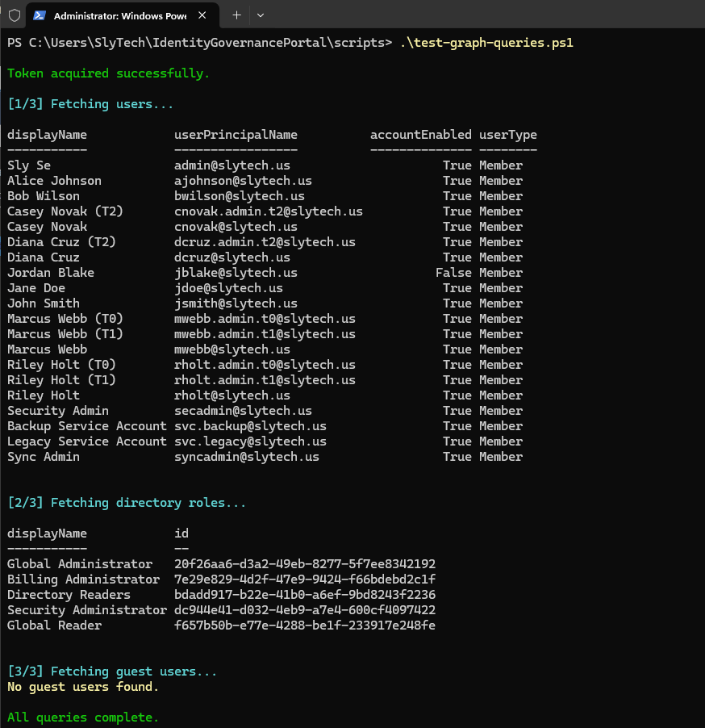Click the .\test-graph-queries.ps1 command text
This screenshot has height=728, width=705.
click(486, 43)
